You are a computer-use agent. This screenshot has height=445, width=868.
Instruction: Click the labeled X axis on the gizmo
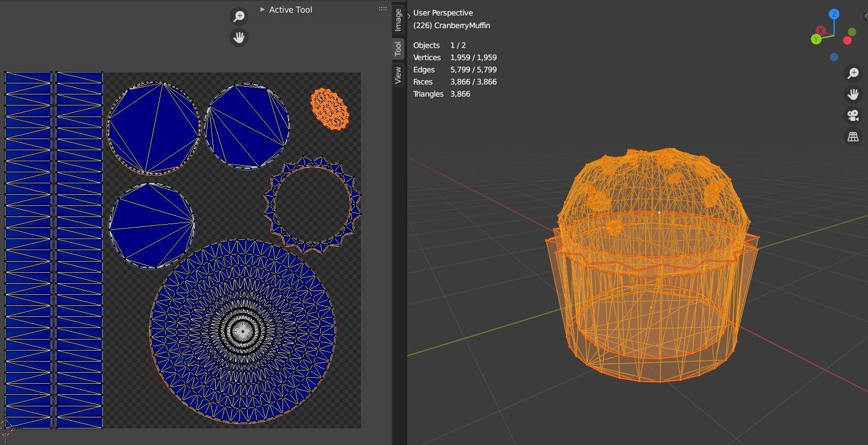point(821,30)
